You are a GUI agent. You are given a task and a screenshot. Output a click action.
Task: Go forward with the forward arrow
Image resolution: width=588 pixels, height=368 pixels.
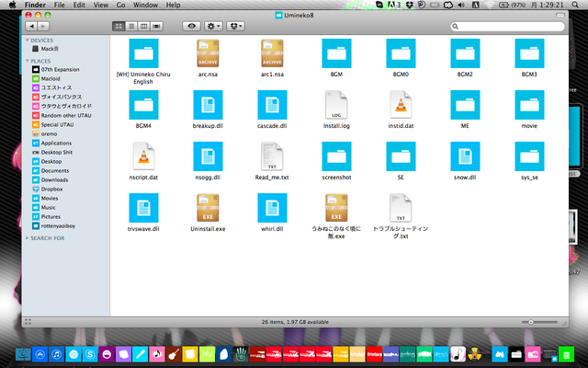click(x=43, y=26)
